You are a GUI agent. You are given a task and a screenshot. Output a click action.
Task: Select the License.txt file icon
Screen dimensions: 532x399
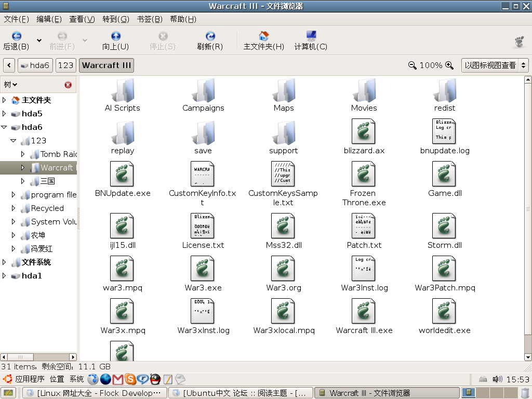(203, 225)
